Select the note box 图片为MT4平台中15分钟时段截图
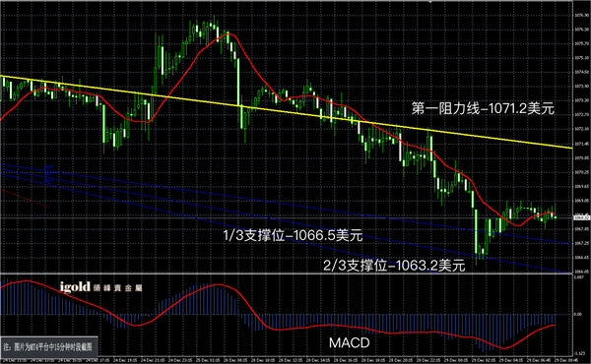The width and height of the screenshot is (591, 364). (49, 346)
